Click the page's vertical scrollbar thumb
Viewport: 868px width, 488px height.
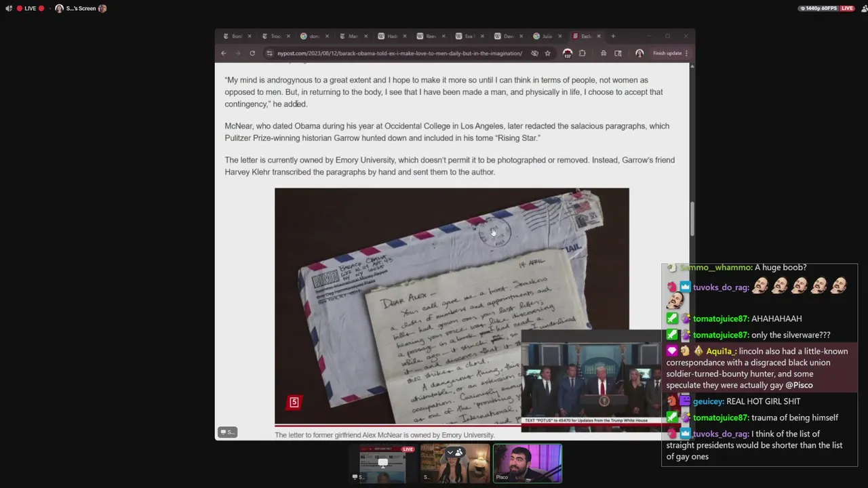pos(692,219)
